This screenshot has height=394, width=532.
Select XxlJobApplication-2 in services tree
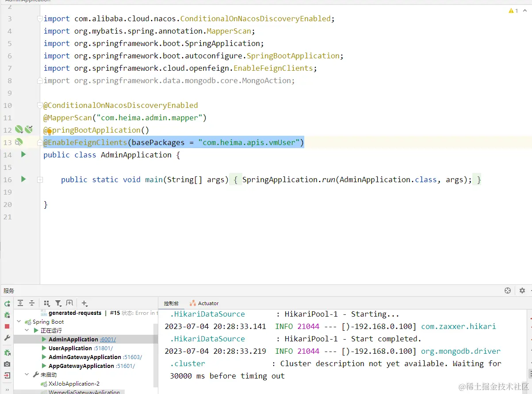click(74, 384)
